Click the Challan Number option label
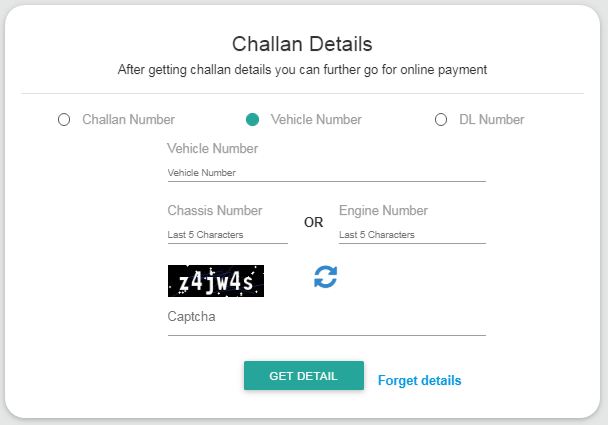Screen dimensions: 608x425 tap(128, 120)
